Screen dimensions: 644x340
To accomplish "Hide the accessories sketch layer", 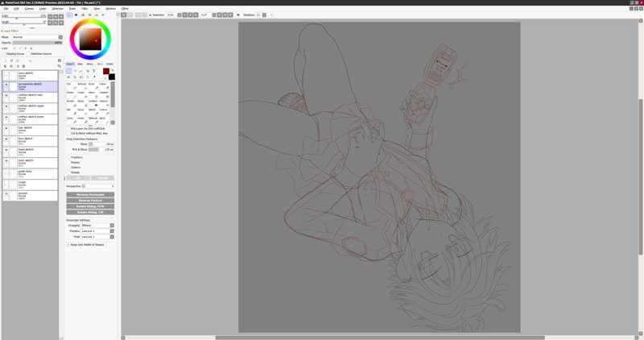I will tap(6, 85).
